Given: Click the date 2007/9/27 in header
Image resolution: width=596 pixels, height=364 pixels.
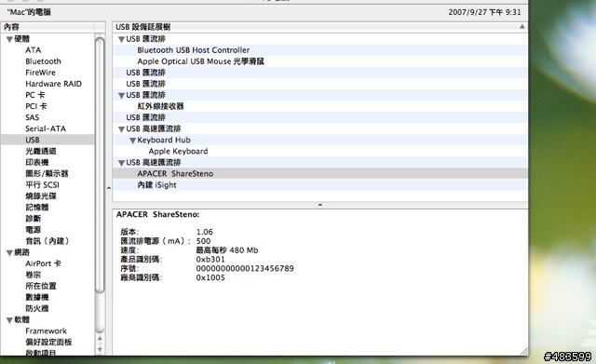Looking at the screenshot, I should (467, 12).
